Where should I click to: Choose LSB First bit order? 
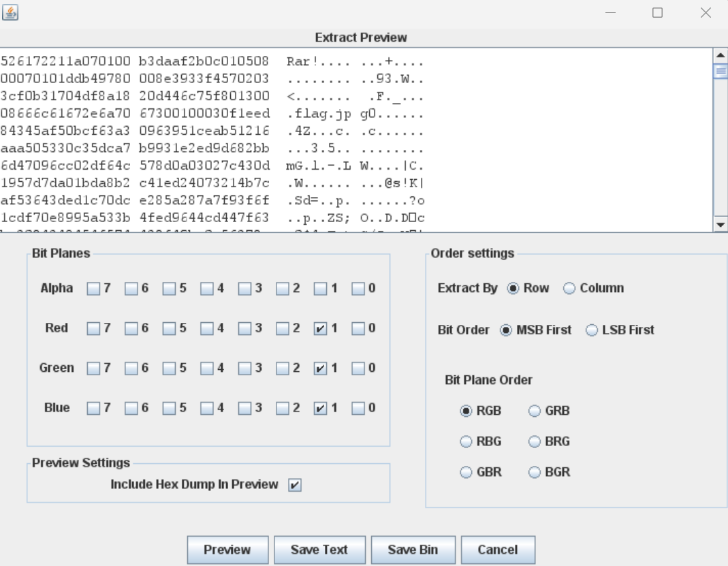[x=592, y=330]
